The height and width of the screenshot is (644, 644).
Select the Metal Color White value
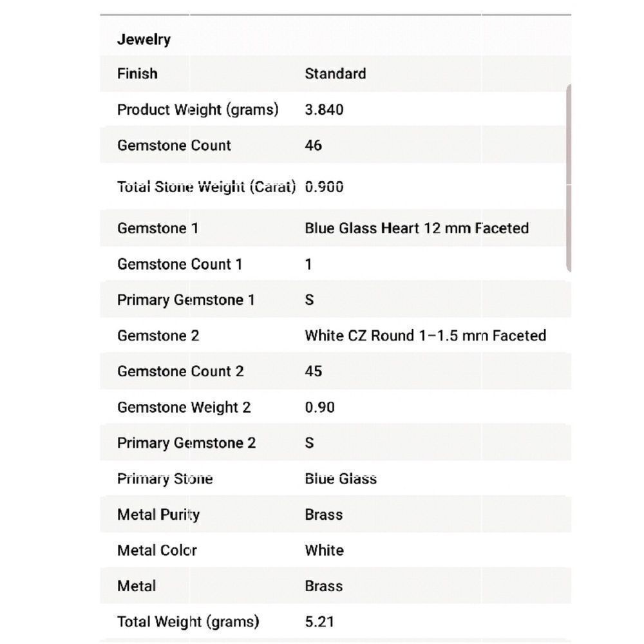[324, 551]
